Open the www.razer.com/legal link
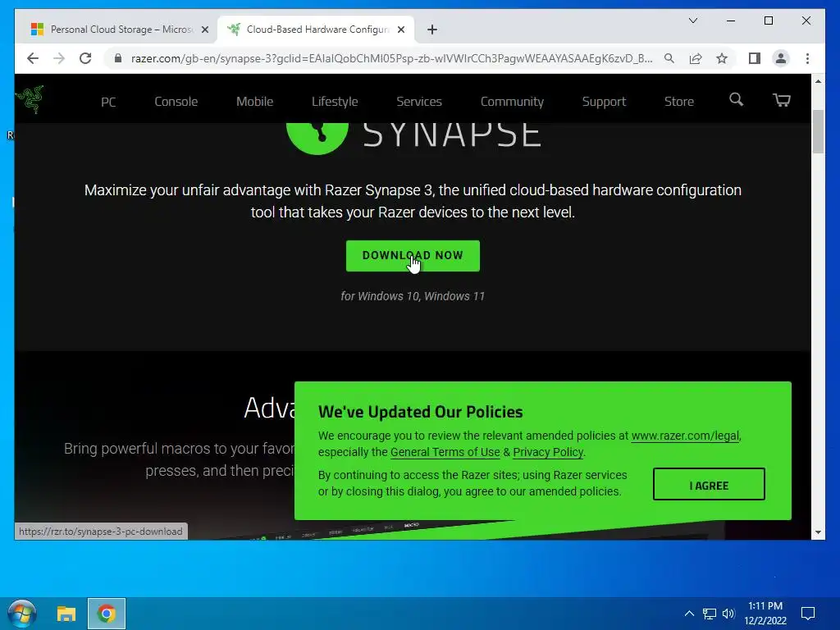Screen dimensions: 840x630 click(x=685, y=436)
